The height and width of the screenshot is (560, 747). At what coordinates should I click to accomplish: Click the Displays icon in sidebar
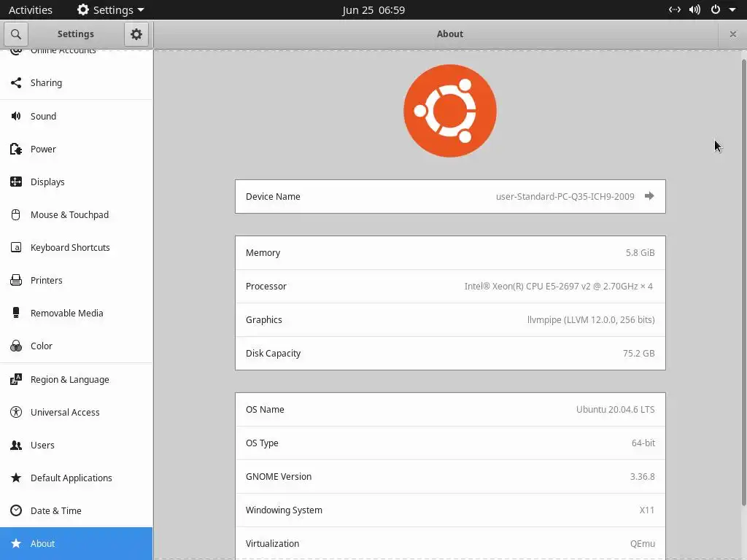tap(16, 182)
